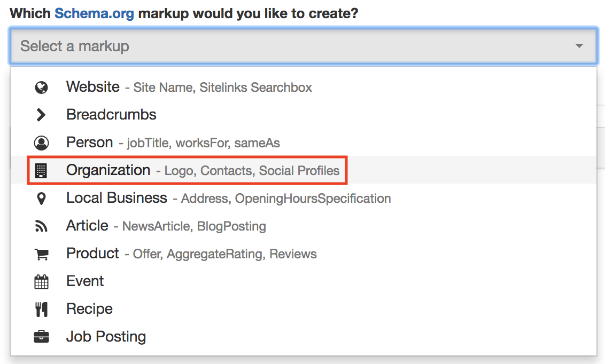
Task: Click the fork and knife Recipe icon
Action: tap(41, 310)
